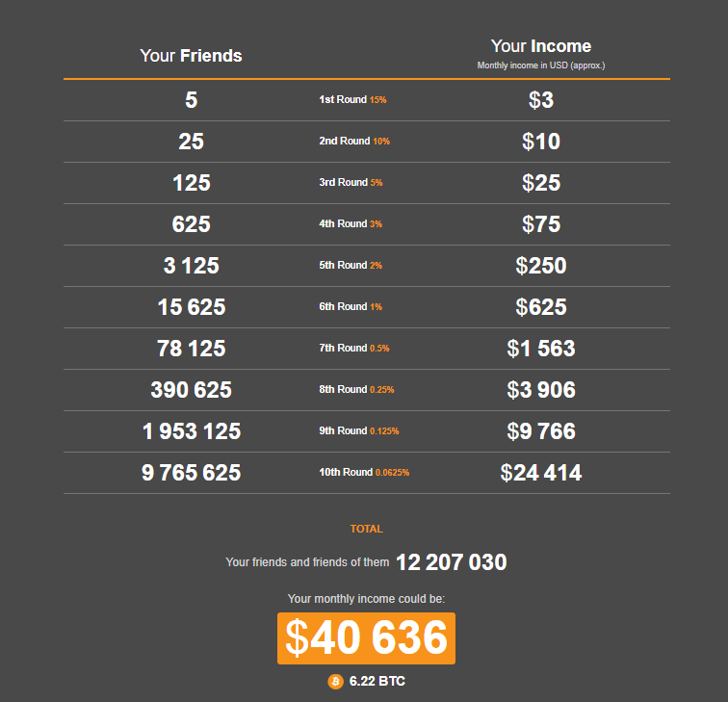Select the 12 207 030 total friends number
The image size is (728, 702).
tap(451, 562)
